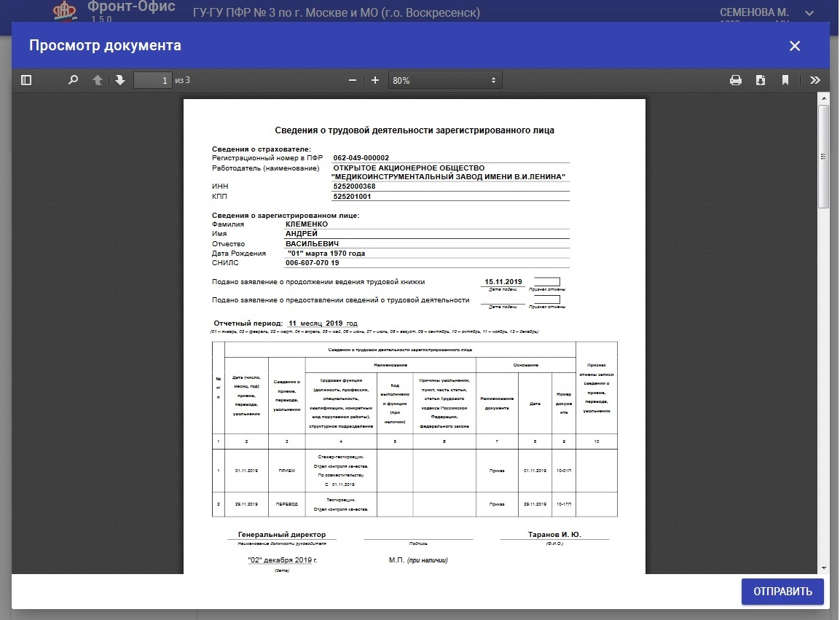Zoom in with the plus button
The width and height of the screenshot is (840, 620).
coord(375,80)
